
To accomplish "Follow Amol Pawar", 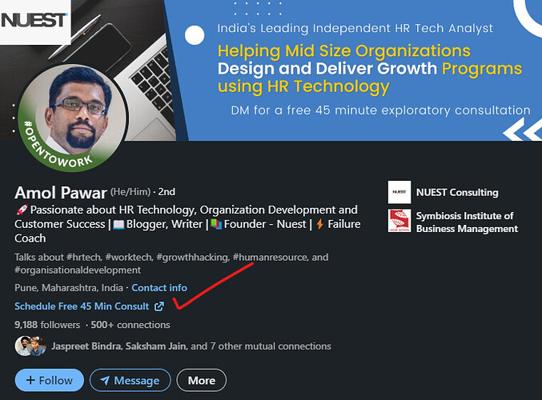I will point(49,380).
